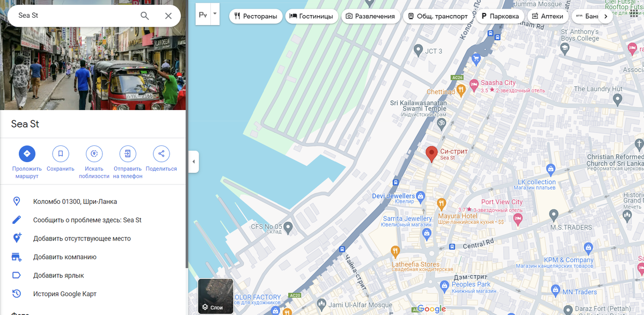Filter map by Аптеки
Image resolution: width=644 pixels, height=315 pixels.
tap(548, 16)
